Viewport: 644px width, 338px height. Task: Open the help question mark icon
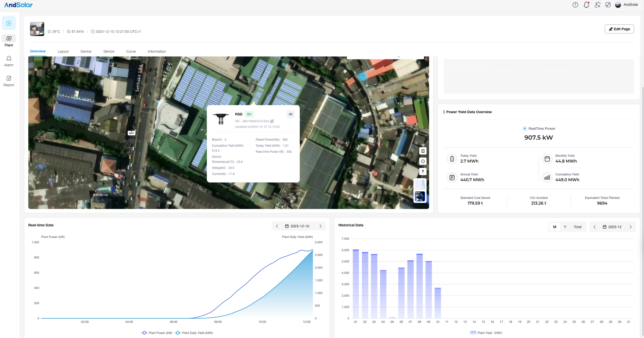[575, 5]
